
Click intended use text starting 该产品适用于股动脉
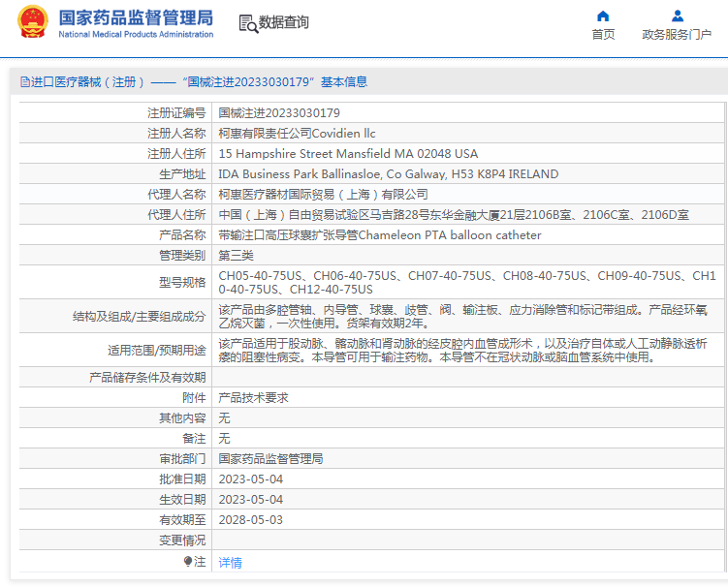[x=463, y=351]
